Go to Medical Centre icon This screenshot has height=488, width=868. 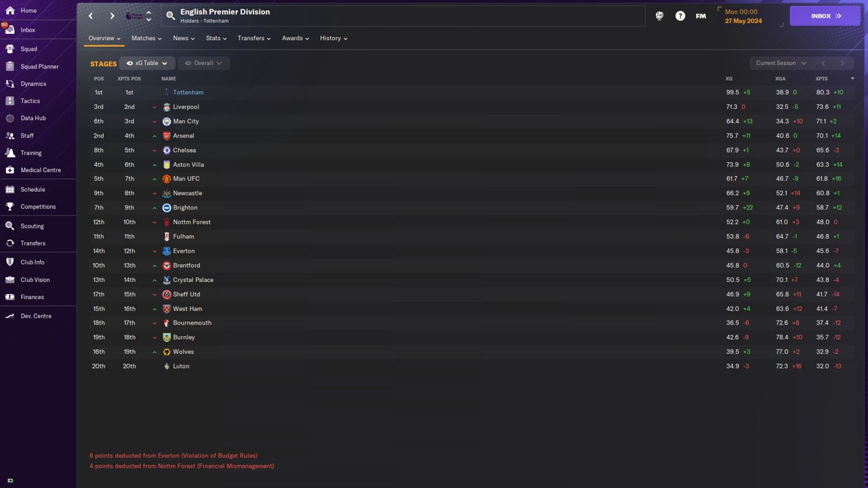point(9,170)
